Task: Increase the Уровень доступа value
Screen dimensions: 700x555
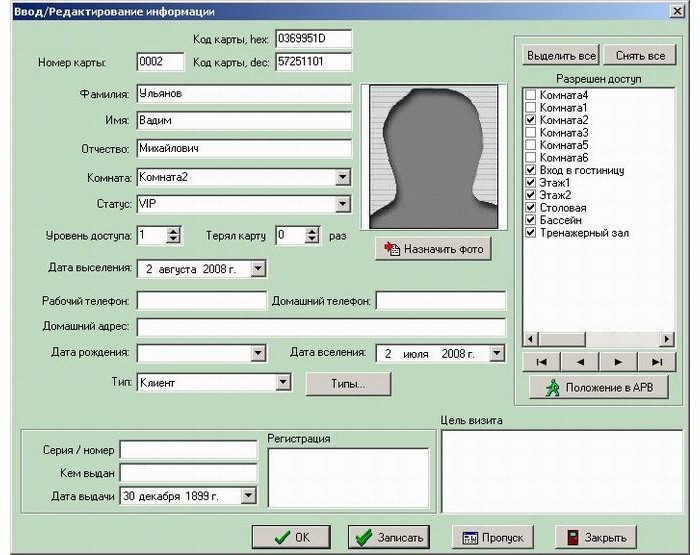Action: 173,231
